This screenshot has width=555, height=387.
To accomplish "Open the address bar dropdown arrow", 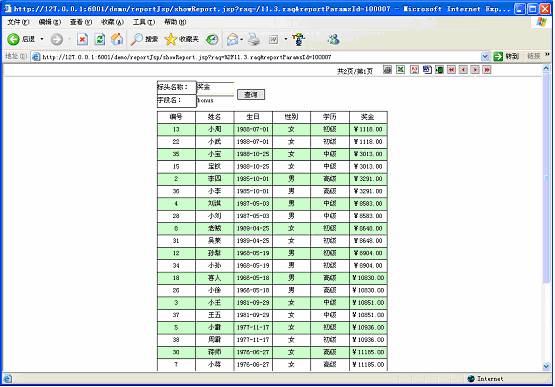I will click(485, 57).
